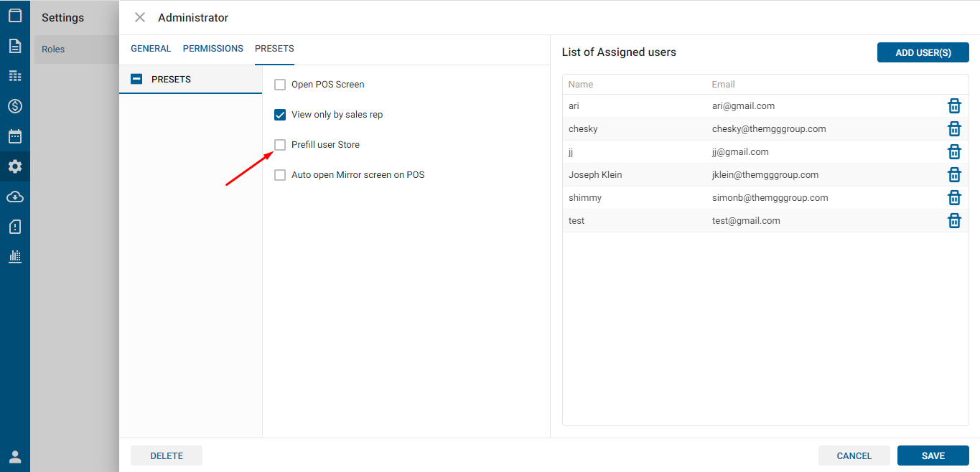Open the bar chart reports sidebar icon
The height and width of the screenshot is (472, 980).
pos(15,256)
